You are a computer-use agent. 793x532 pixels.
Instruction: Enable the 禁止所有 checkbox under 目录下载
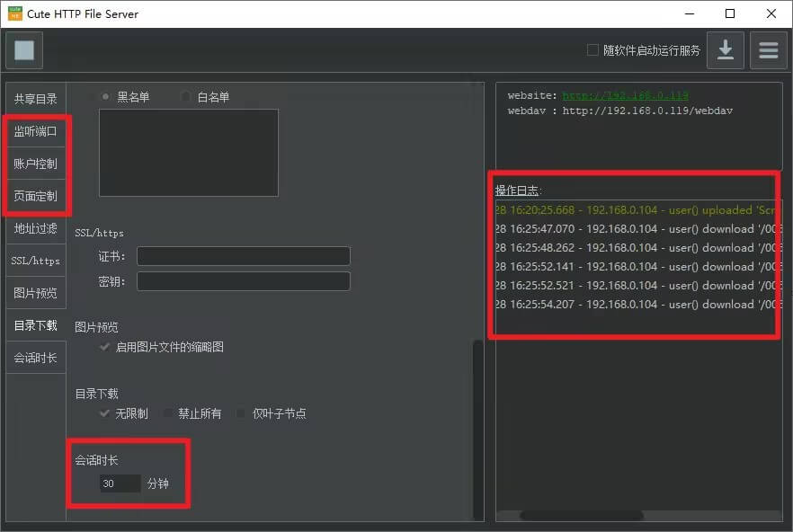pos(168,412)
